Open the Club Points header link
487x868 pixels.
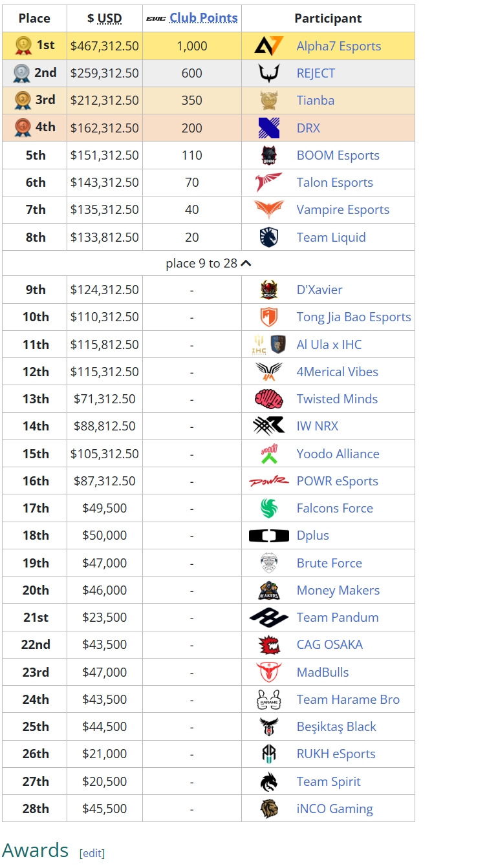(203, 18)
